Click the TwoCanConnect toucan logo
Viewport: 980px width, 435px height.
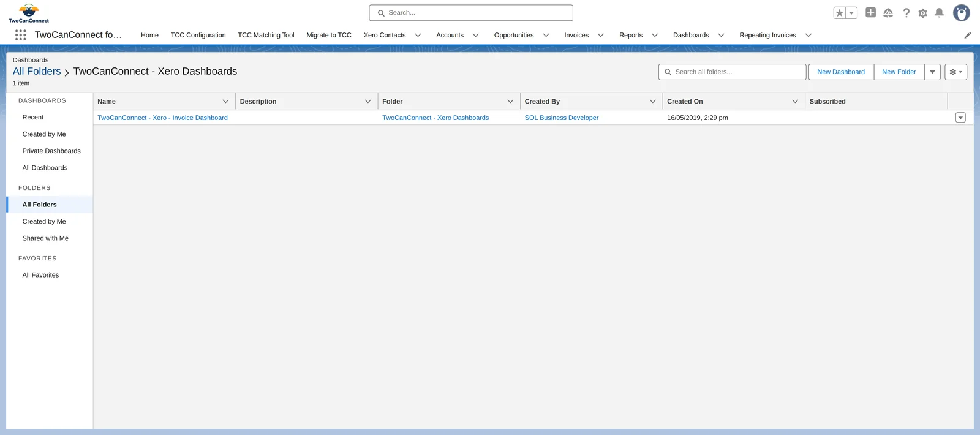29,13
